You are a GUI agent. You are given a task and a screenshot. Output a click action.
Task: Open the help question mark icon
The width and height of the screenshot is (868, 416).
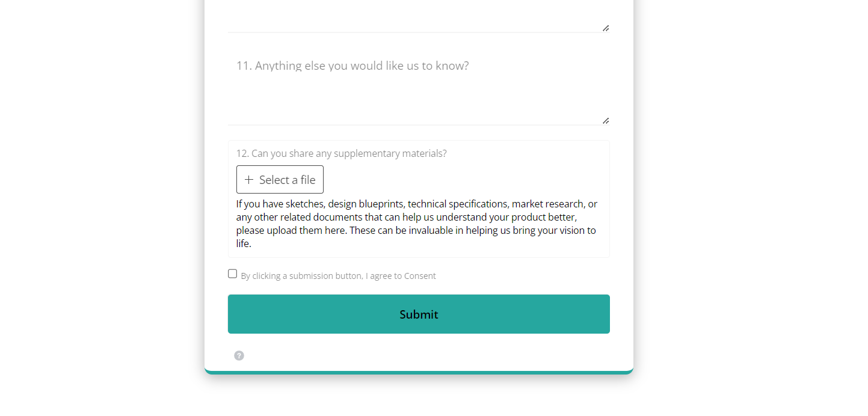click(239, 355)
